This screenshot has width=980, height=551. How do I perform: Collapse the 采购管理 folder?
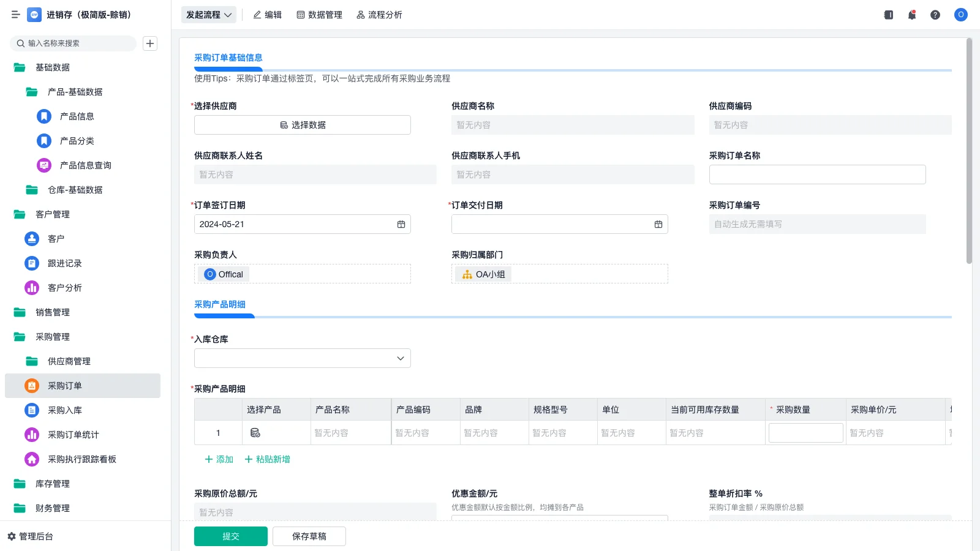[20, 337]
